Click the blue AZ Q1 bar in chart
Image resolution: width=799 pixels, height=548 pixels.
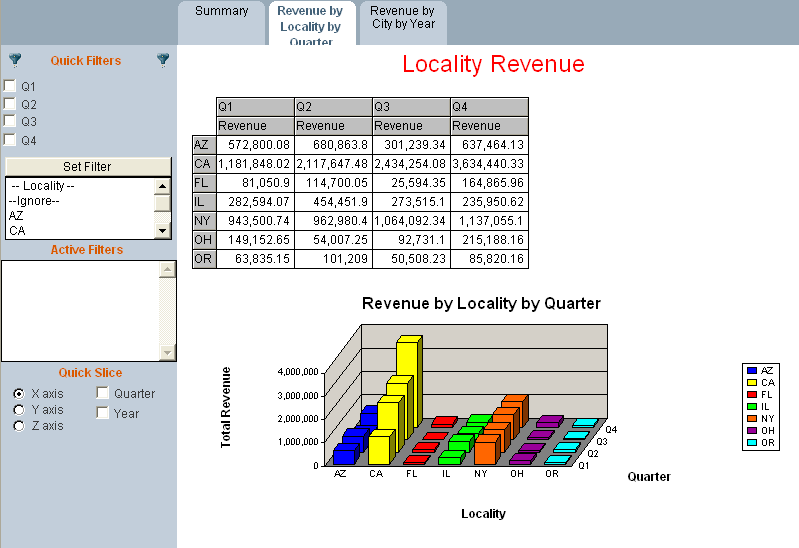(x=344, y=455)
